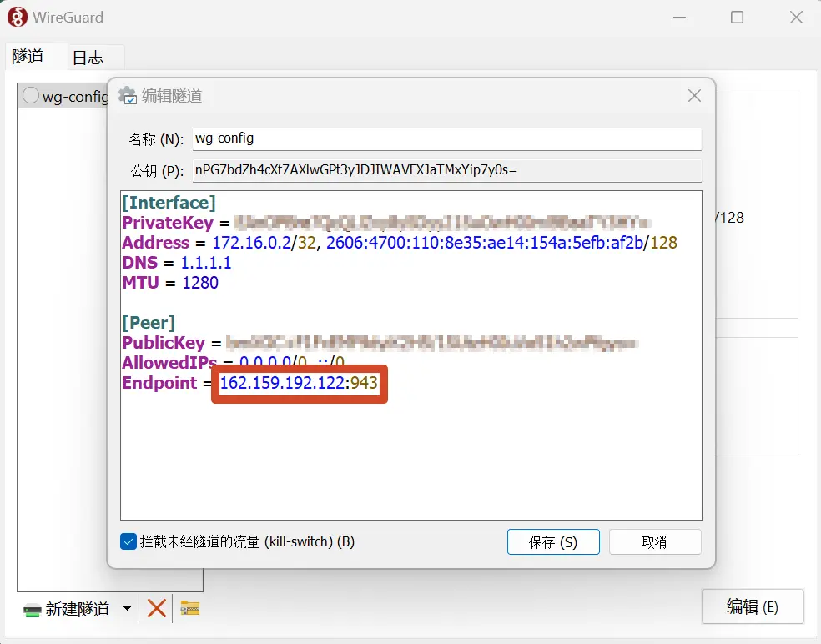Click the 编辑 (E) button
Viewport: 821px width, 644px height.
753,606
